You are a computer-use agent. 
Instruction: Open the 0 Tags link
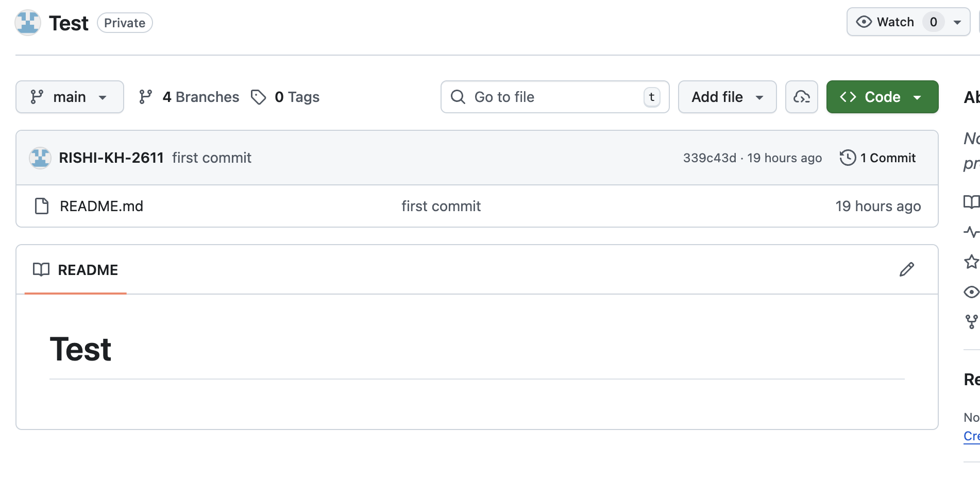pos(285,97)
